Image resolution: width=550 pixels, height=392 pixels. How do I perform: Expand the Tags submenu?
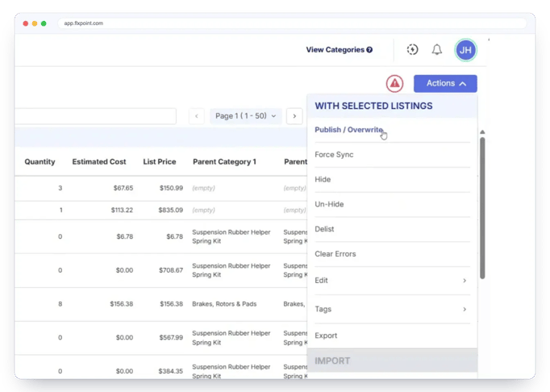392,309
